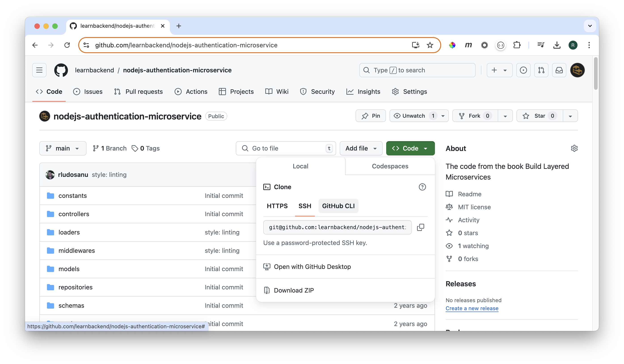
Task: Open the Chrome extensions puzzle icon
Action: [517, 45]
